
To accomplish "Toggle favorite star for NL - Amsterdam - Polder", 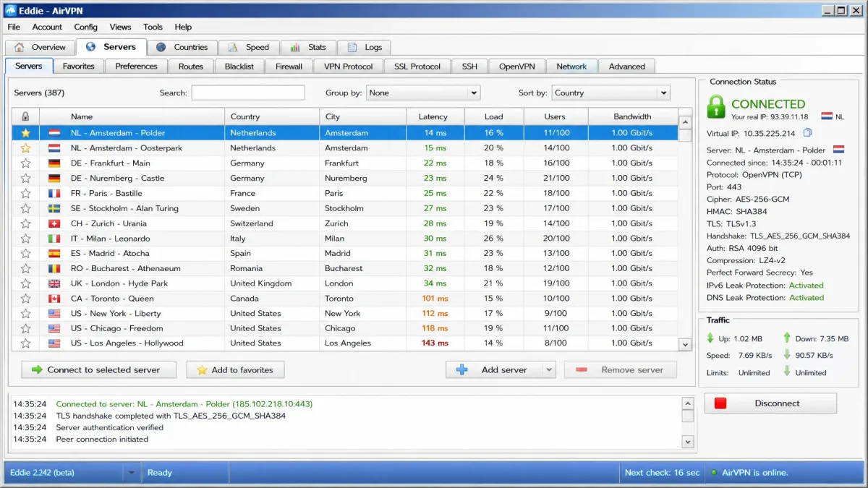I will pos(25,133).
